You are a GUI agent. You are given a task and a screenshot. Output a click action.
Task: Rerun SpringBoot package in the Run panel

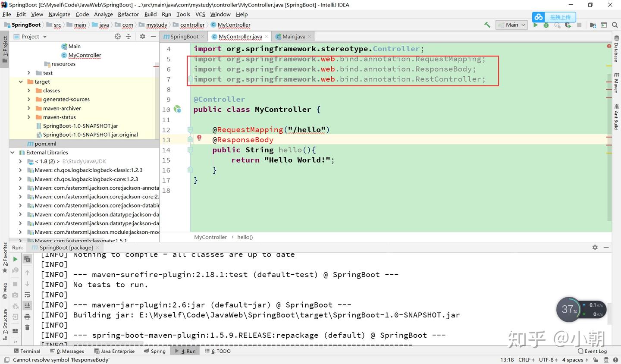click(x=15, y=259)
